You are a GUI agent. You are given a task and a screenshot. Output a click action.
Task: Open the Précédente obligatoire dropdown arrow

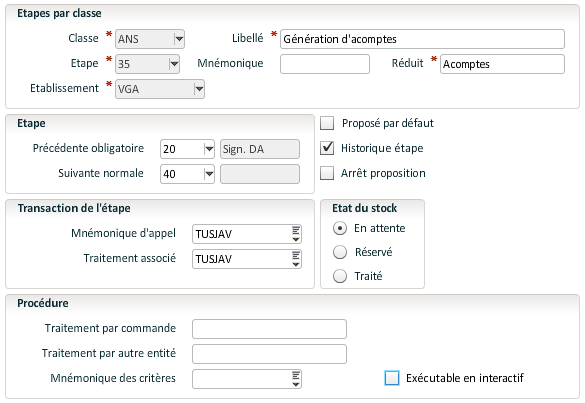tap(209, 149)
